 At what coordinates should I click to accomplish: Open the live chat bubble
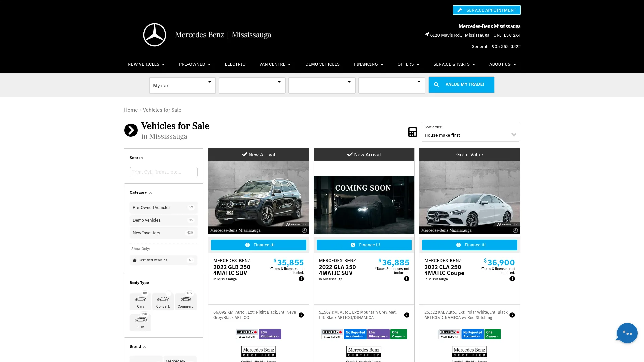(627, 333)
